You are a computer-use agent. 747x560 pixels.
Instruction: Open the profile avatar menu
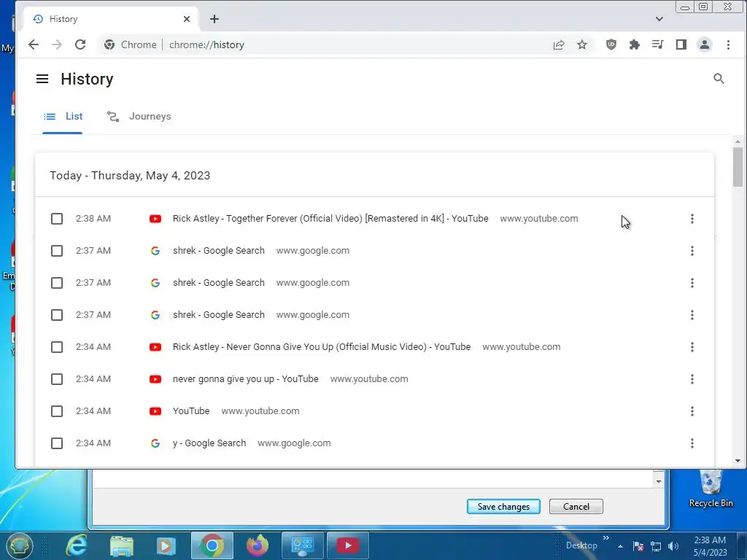coord(704,44)
